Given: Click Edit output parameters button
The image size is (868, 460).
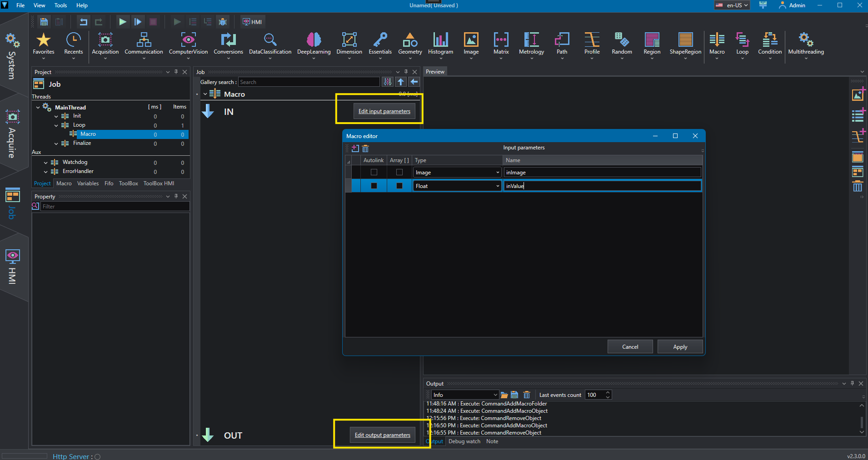Looking at the screenshot, I should (x=382, y=435).
